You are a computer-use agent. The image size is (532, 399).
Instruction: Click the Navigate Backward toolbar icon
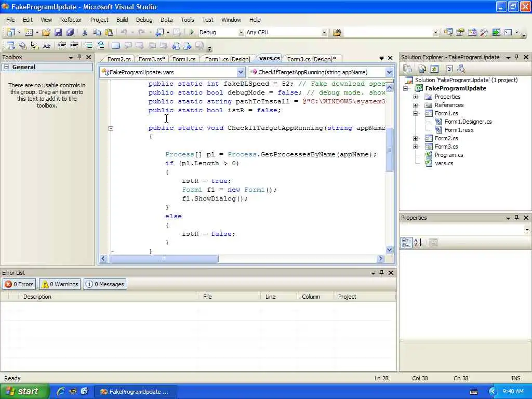159,32
